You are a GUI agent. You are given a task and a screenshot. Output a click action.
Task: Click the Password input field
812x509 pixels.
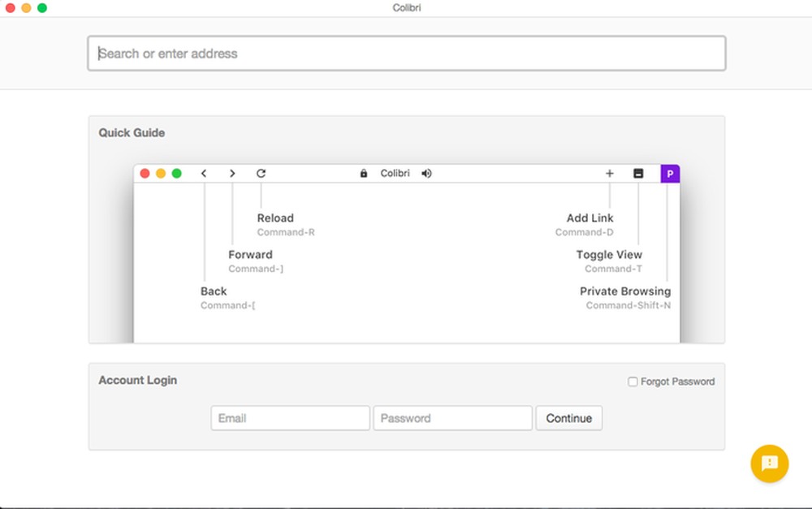pos(452,418)
